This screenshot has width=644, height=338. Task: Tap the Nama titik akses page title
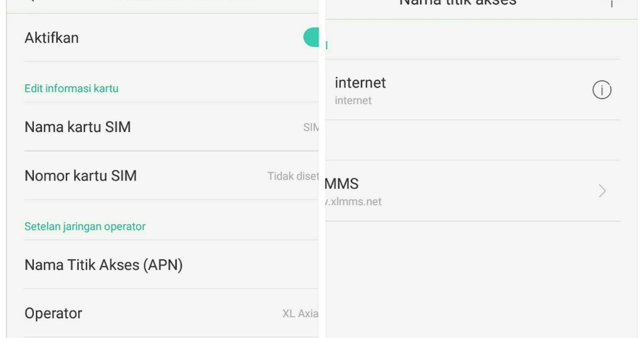click(458, 3)
